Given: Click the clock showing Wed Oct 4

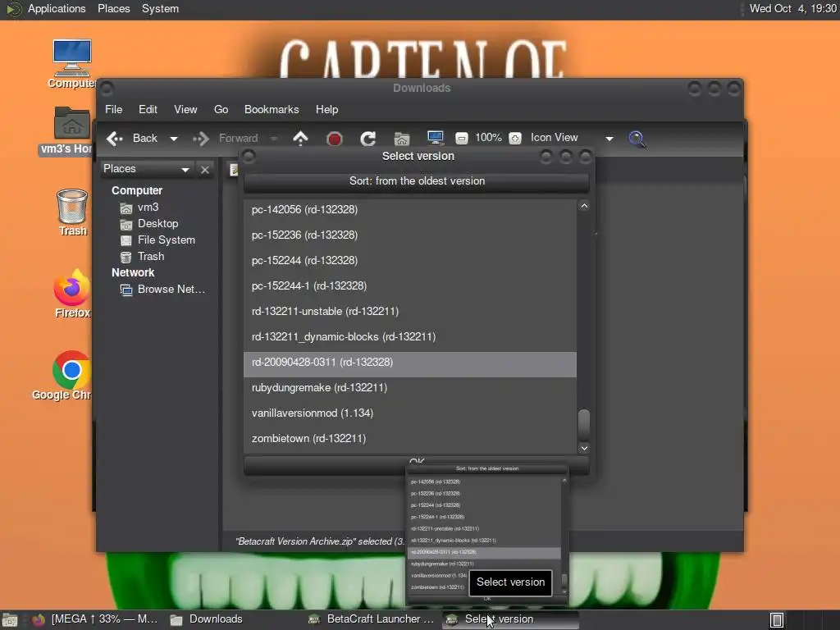Looking at the screenshot, I should pyautogui.click(x=792, y=8).
